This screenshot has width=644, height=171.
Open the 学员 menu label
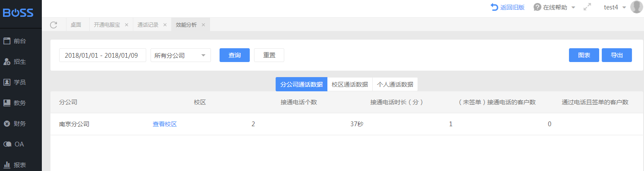pyautogui.click(x=20, y=82)
